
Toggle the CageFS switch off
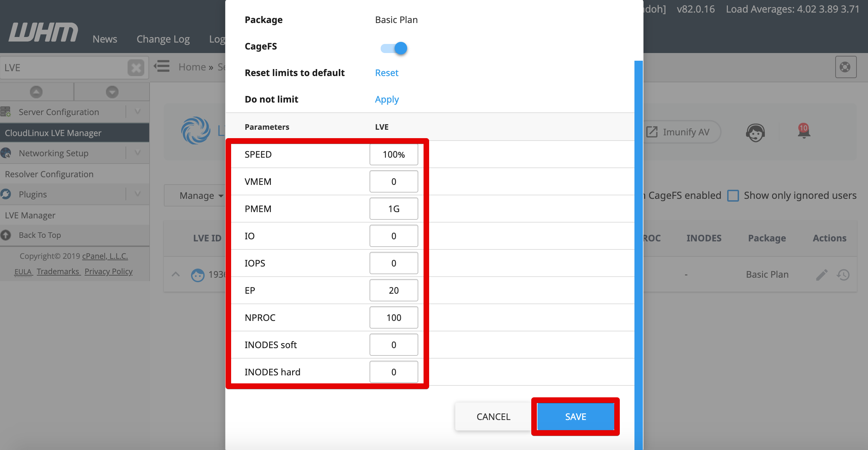394,48
